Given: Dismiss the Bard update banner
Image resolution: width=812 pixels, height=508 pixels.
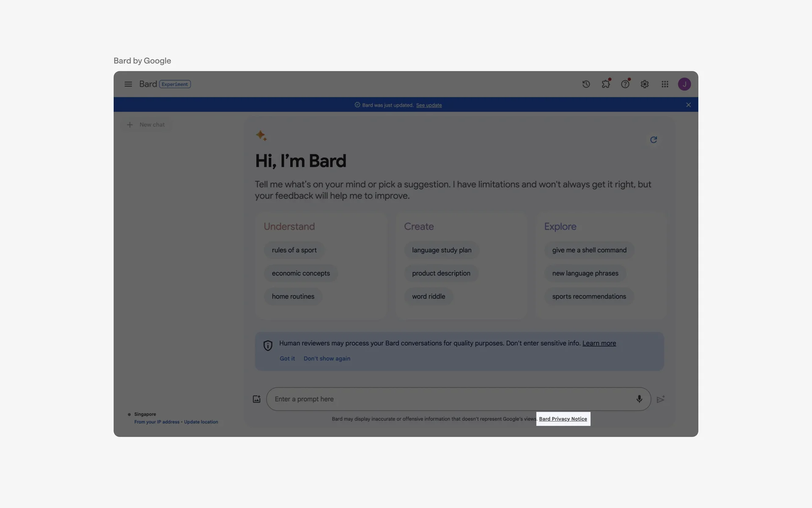Looking at the screenshot, I should click(x=688, y=105).
